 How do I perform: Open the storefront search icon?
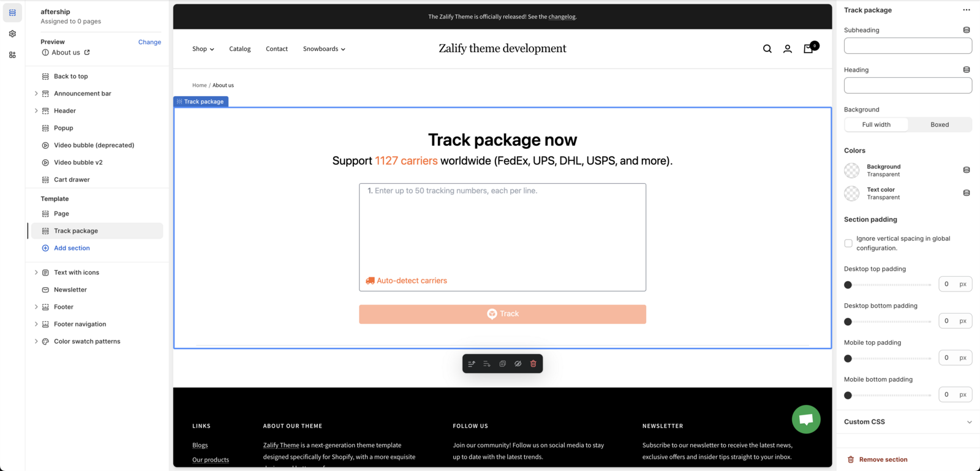[x=767, y=49]
